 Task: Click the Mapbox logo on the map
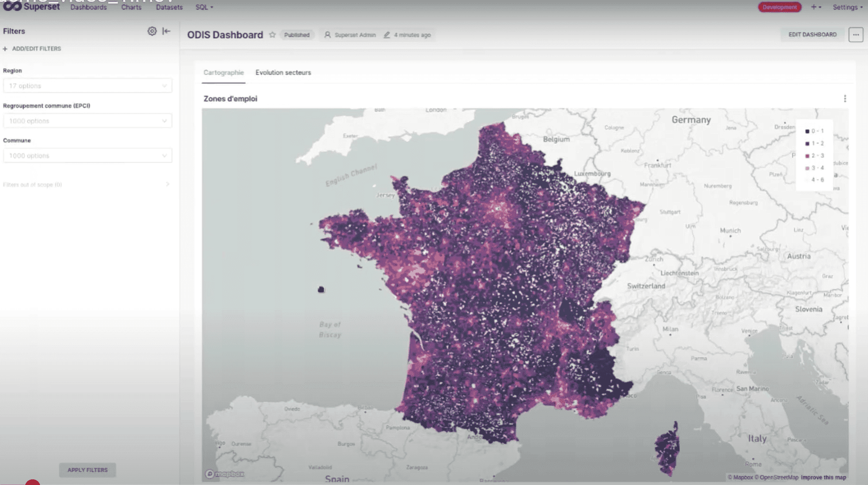click(225, 474)
